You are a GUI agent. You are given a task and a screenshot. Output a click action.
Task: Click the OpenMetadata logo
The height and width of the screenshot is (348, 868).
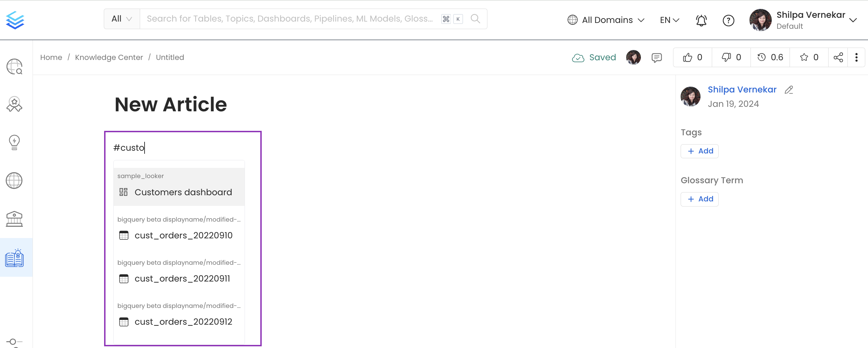(15, 20)
